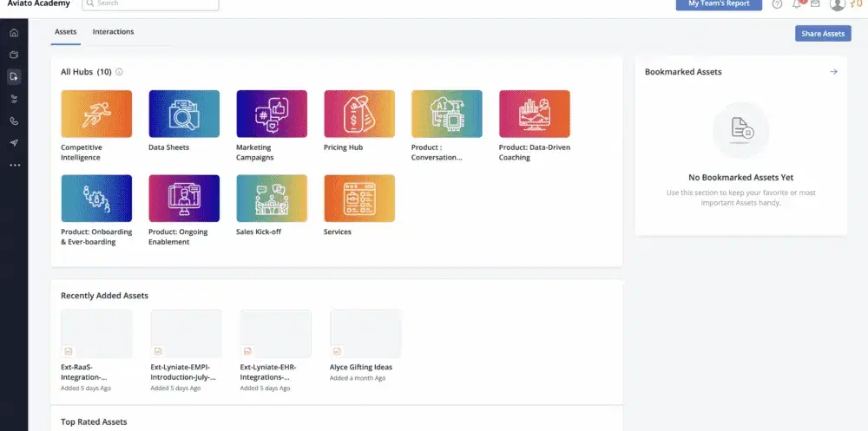Open Bookmarked Assets using the arrow icon

pos(833,72)
